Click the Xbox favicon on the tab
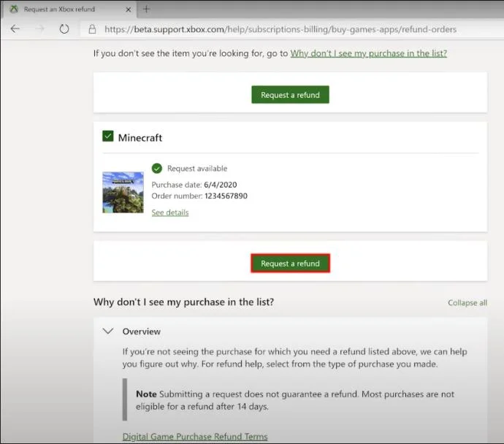Screen dimensions: 504x444 14,9
